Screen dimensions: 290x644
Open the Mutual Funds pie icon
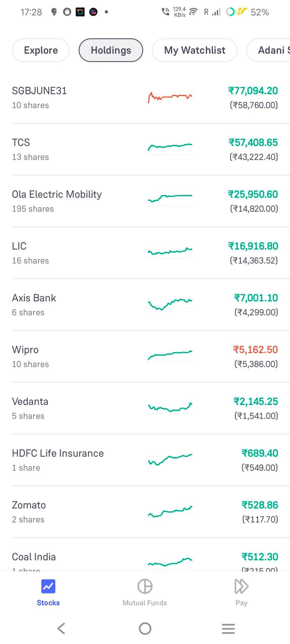(145, 586)
